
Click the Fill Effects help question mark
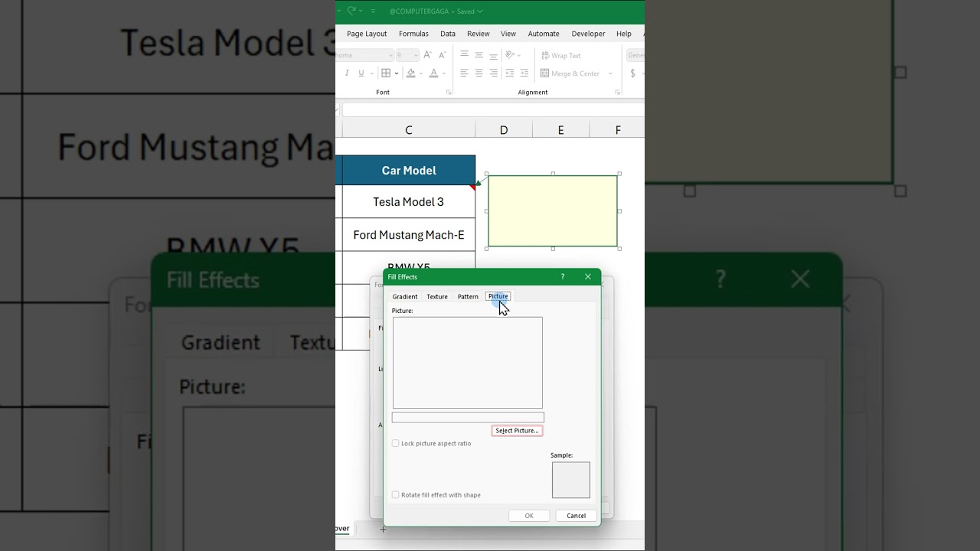click(563, 277)
